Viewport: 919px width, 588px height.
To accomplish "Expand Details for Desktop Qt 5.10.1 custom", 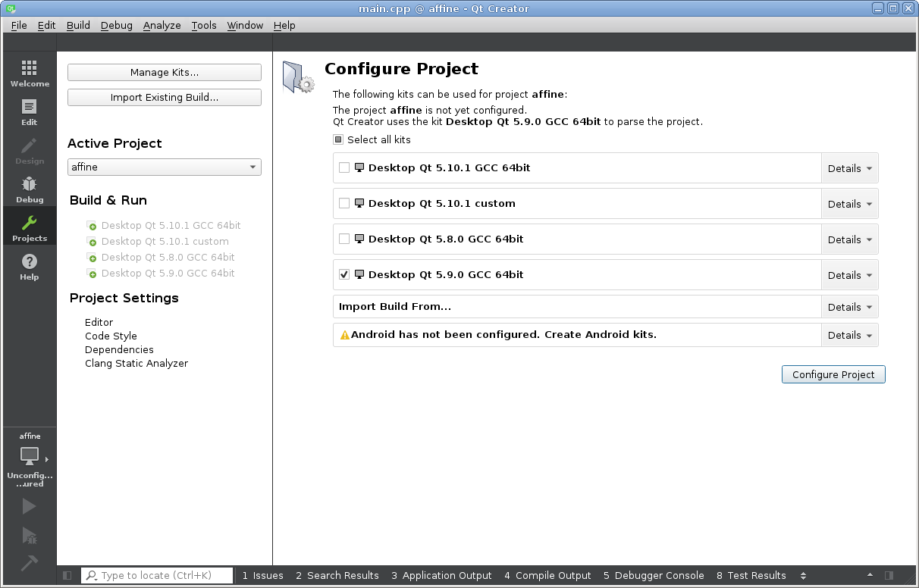I will point(849,204).
